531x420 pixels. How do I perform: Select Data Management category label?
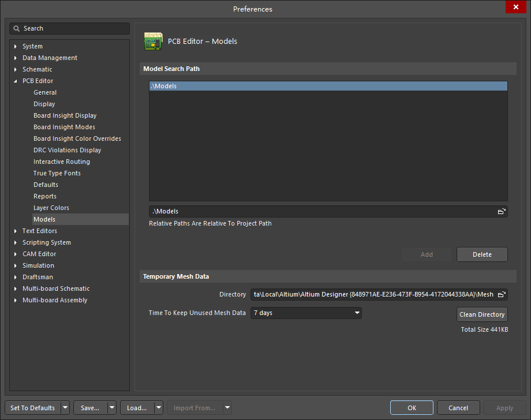(x=50, y=58)
